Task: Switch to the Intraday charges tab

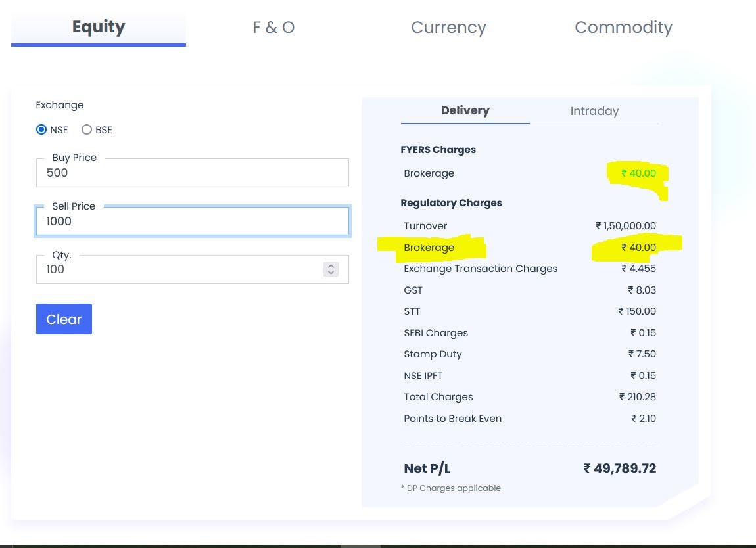Action: 594,111
